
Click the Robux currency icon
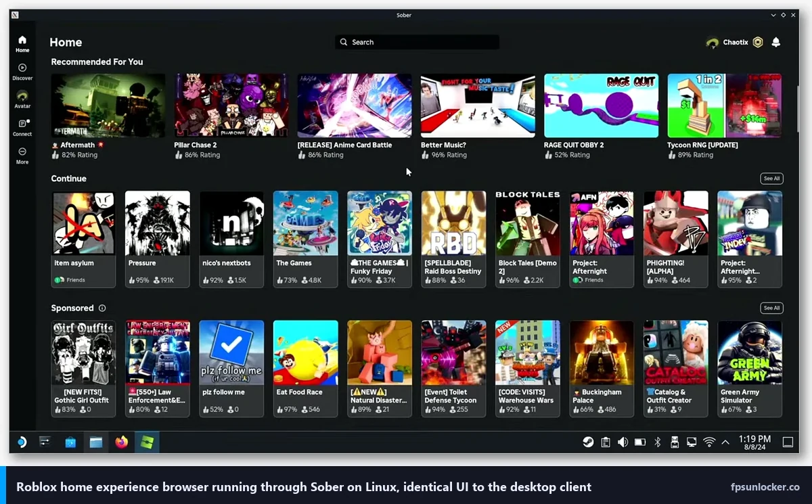(758, 42)
